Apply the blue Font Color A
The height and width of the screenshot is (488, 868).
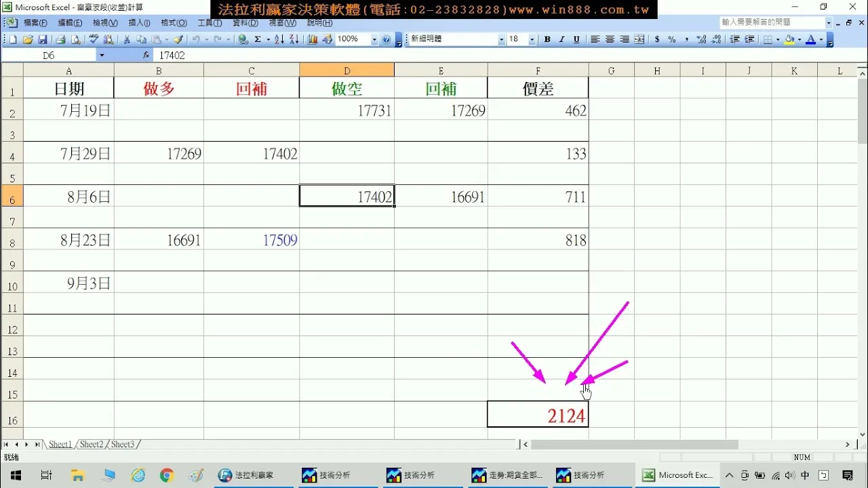pyautogui.click(x=811, y=39)
